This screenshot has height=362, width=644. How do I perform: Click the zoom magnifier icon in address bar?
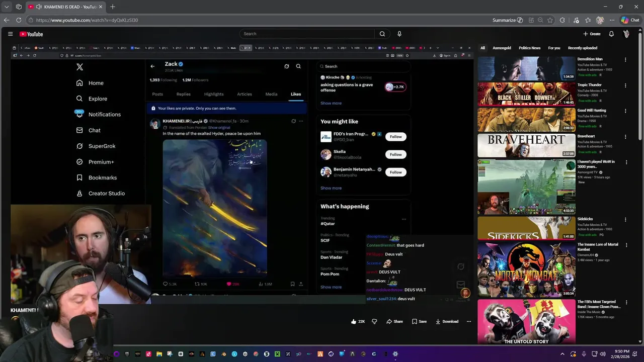540,20
